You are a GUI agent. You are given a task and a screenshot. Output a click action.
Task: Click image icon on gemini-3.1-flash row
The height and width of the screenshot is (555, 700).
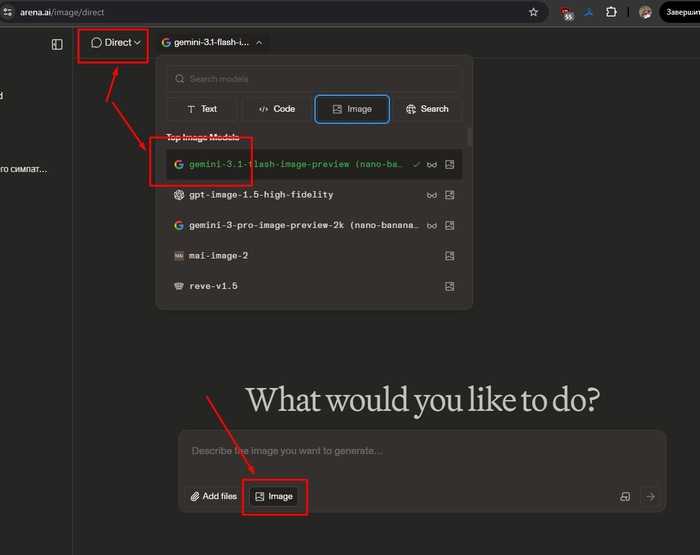(x=450, y=164)
